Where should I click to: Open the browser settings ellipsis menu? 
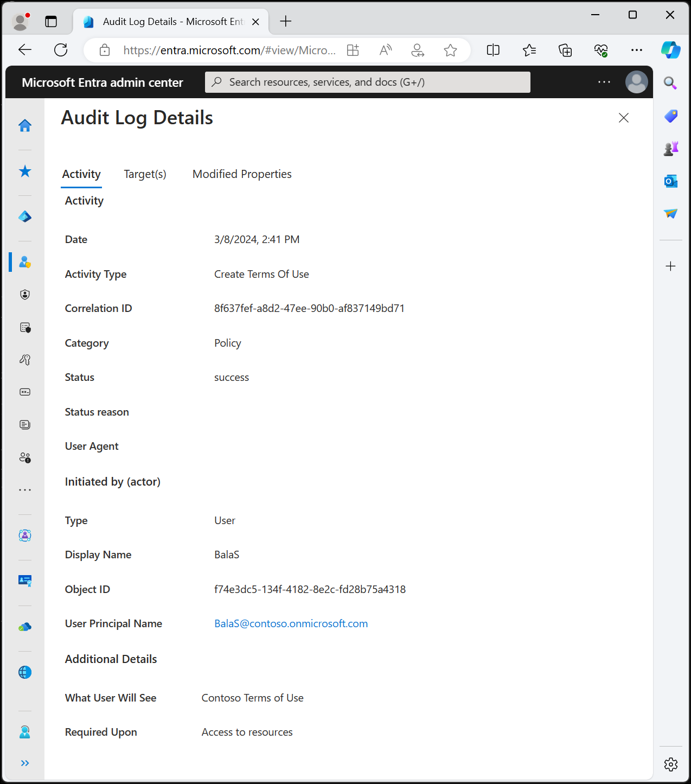pos(637,49)
